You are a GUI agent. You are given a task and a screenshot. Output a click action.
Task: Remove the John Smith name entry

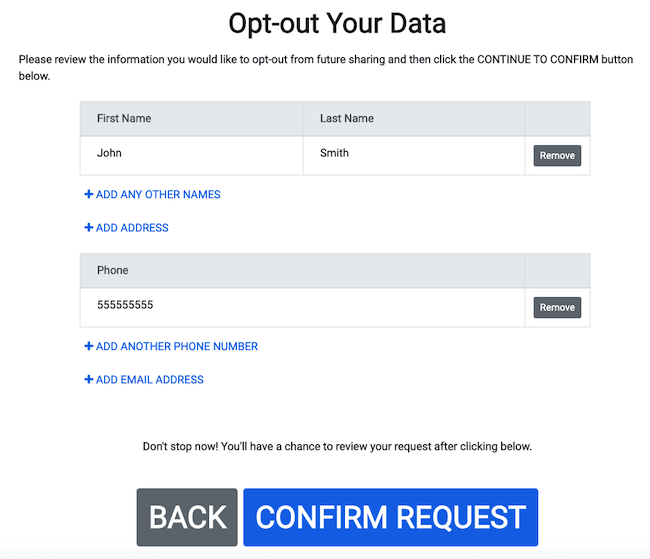[557, 156]
